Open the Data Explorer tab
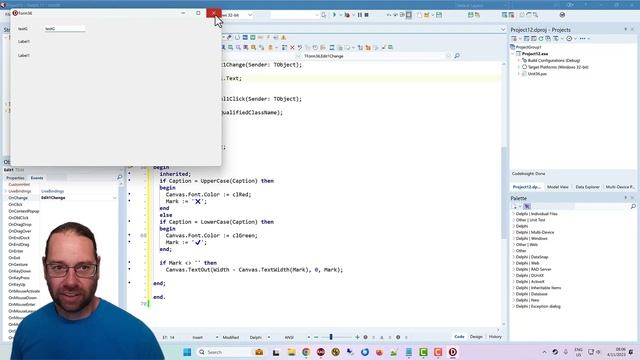 click(587, 187)
